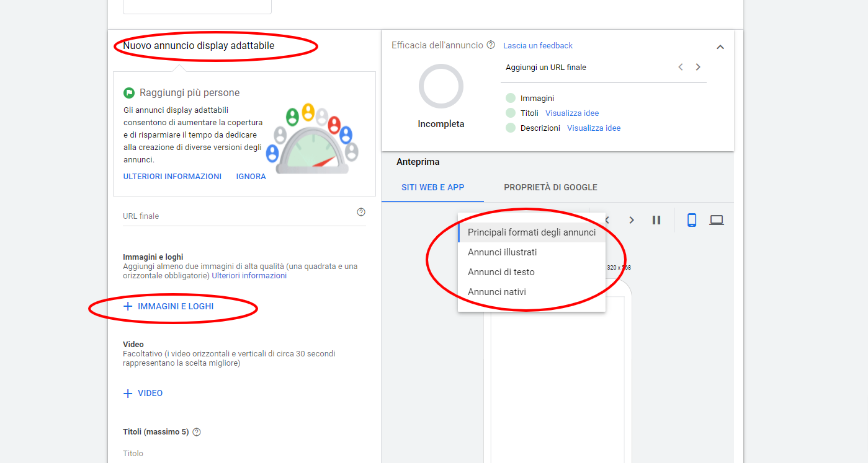Open help for Titoli massimo 5

(x=196, y=431)
